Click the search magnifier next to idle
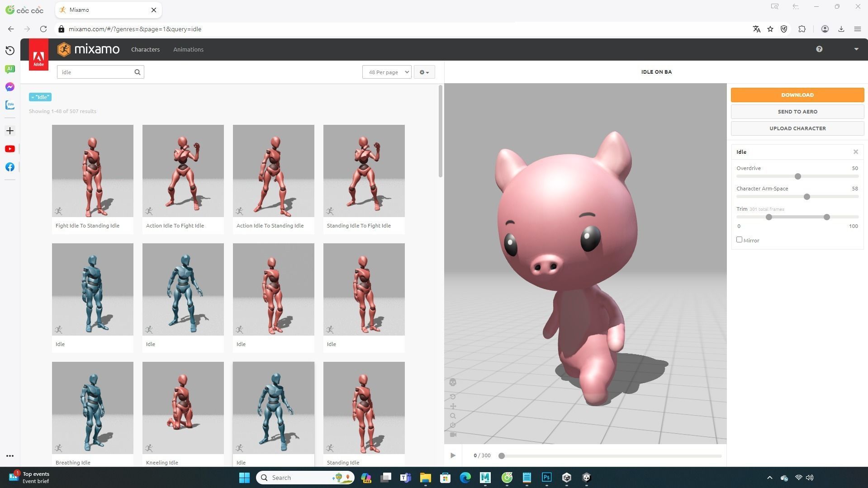The height and width of the screenshot is (488, 868). 138,72
